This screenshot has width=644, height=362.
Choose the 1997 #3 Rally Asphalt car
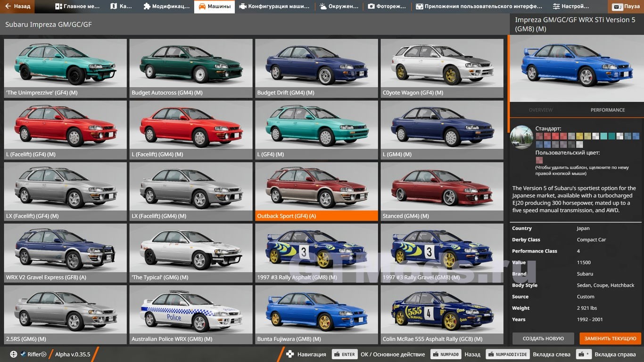pos(316,253)
